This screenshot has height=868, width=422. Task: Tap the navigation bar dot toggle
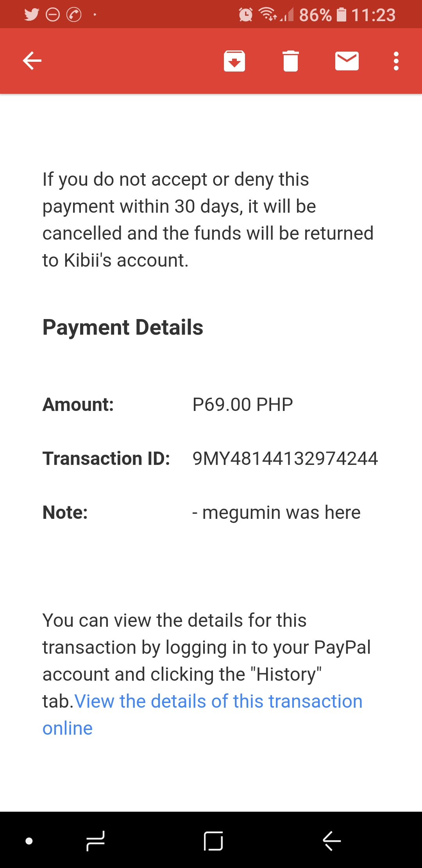pos(29,841)
